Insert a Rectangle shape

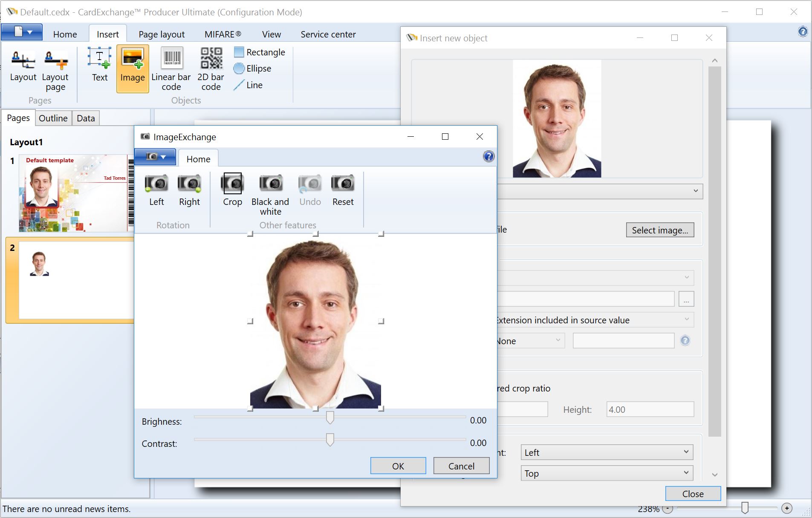point(260,52)
